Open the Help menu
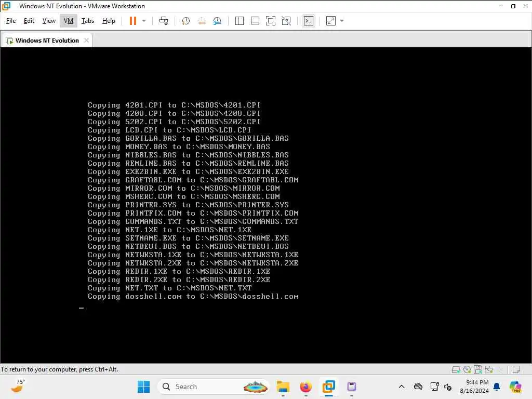Screen dimensions: 532x399 [109, 21]
